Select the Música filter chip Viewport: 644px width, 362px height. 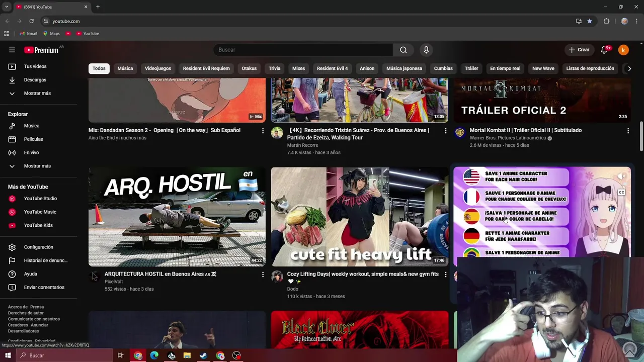pos(125,68)
